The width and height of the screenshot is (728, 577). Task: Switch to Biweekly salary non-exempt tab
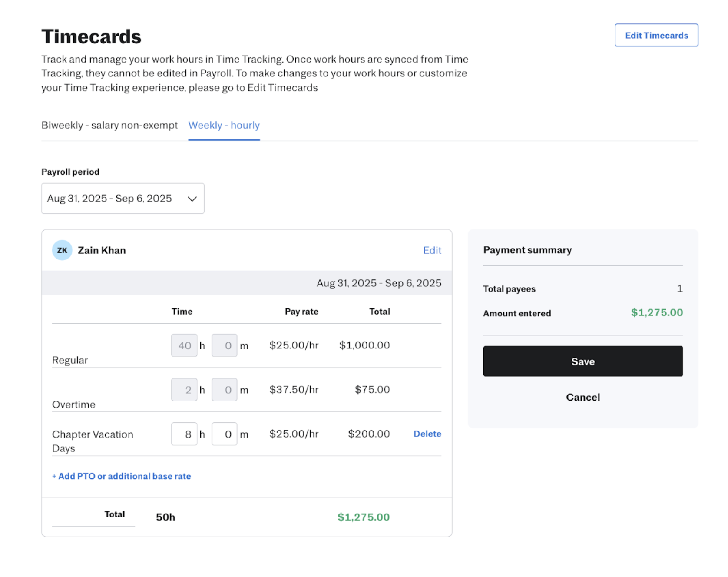tap(109, 126)
